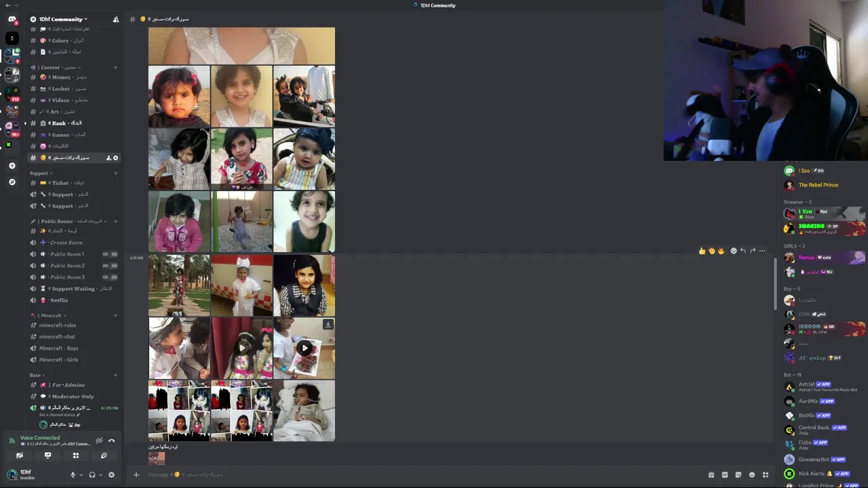The height and width of the screenshot is (488, 868).
Task: Open invite members icon beside server name
Action: coord(116,19)
